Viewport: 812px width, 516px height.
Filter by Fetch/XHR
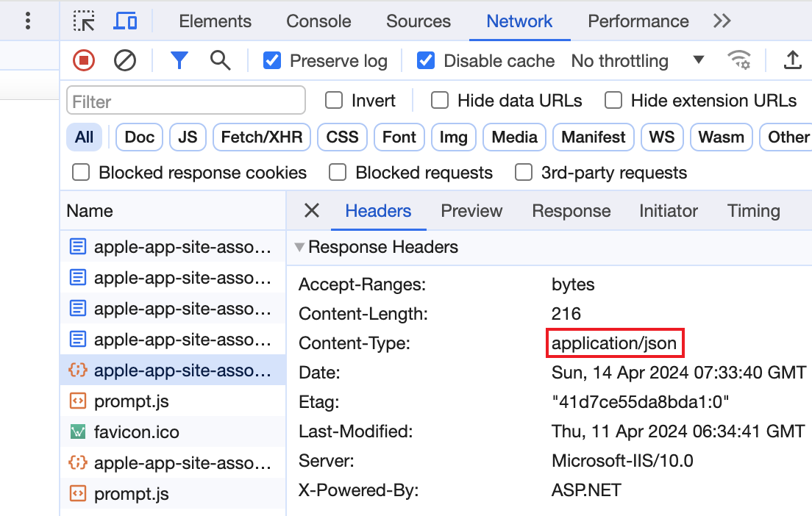262,137
